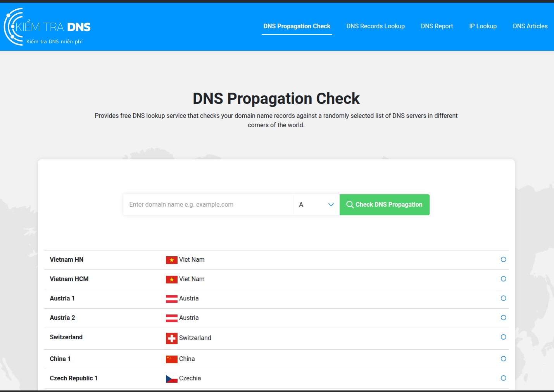This screenshot has width=554, height=392.
Task: Click the Czechia flag icon
Action: click(x=171, y=379)
